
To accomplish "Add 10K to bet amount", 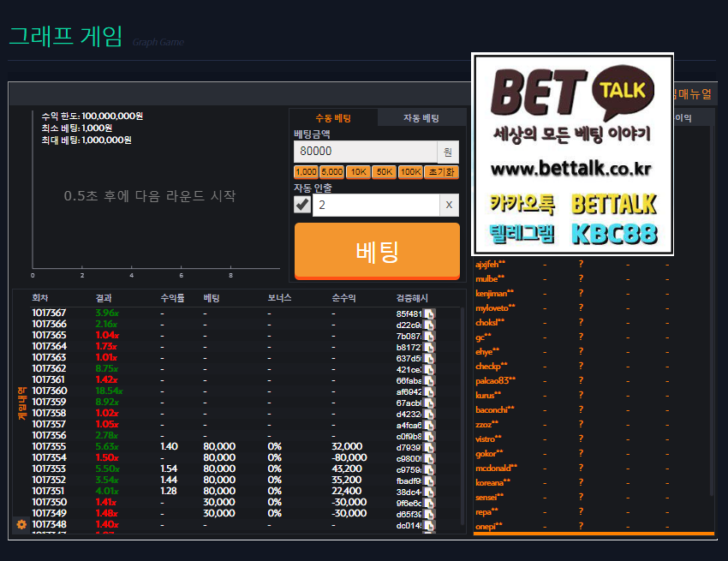I will [x=358, y=172].
